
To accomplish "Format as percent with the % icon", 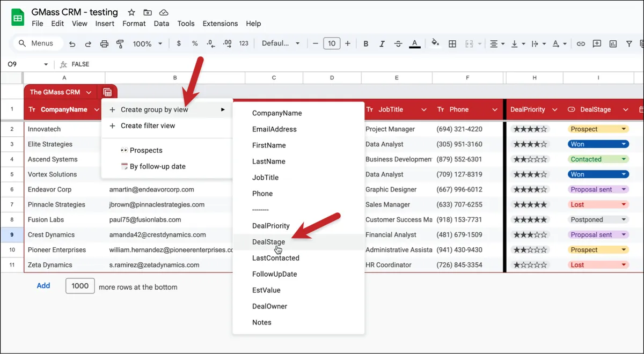I will click(195, 43).
